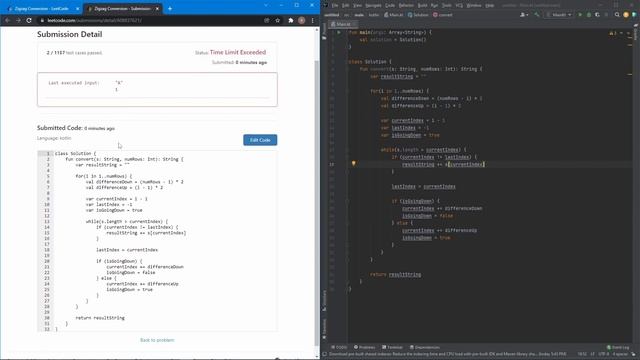Click the 4 spaces indent status widget
The width and height of the screenshot is (640, 360).
point(620,354)
